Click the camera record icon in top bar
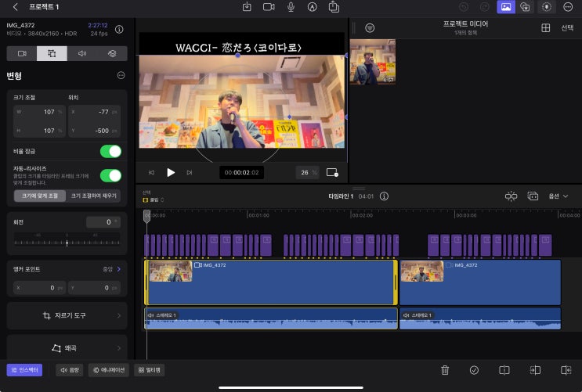This screenshot has width=582, height=392. [269, 7]
